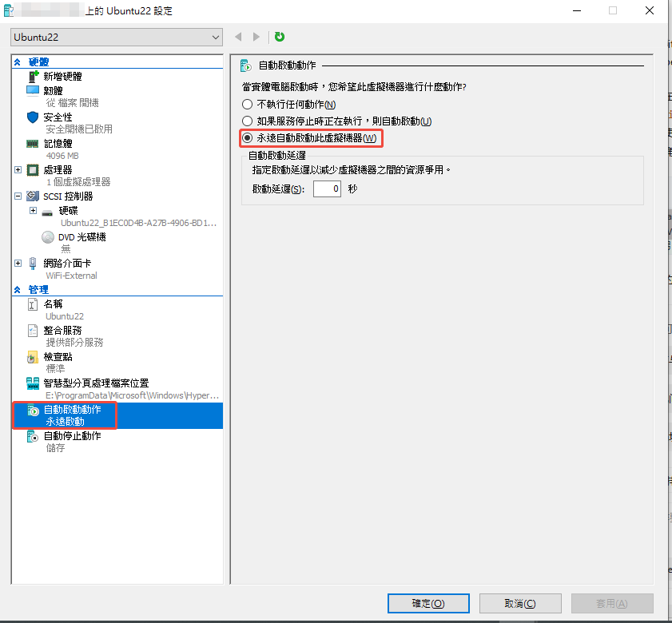Open 安全性 settings page
Screen dimensions: 672x623
click(58, 117)
